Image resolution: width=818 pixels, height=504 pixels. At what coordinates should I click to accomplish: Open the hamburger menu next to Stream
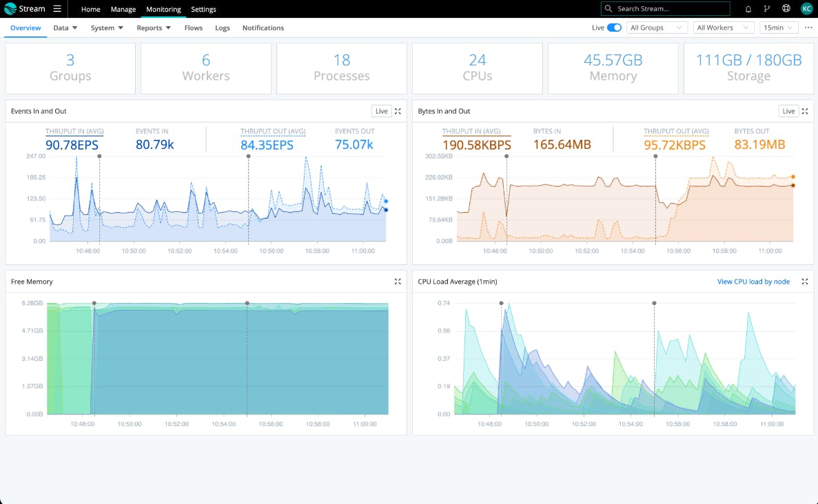[57, 9]
